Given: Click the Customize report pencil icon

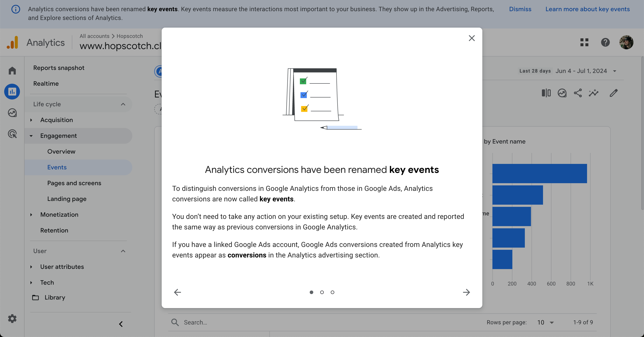Looking at the screenshot, I should (614, 93).
